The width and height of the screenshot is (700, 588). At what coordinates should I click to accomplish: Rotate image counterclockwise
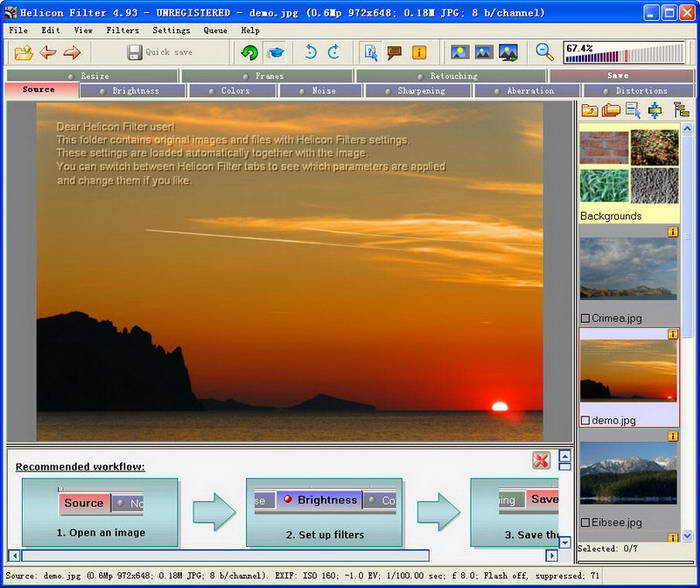[x=310, y=52]
